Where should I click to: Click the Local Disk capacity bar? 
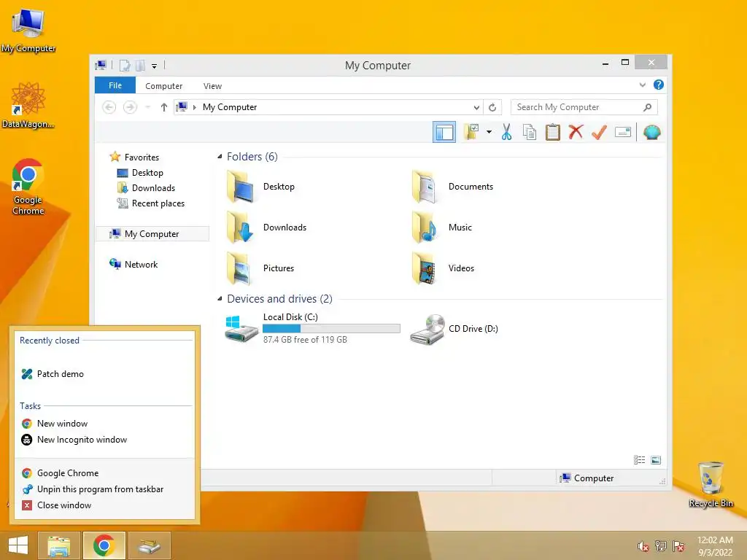(331, 329)
